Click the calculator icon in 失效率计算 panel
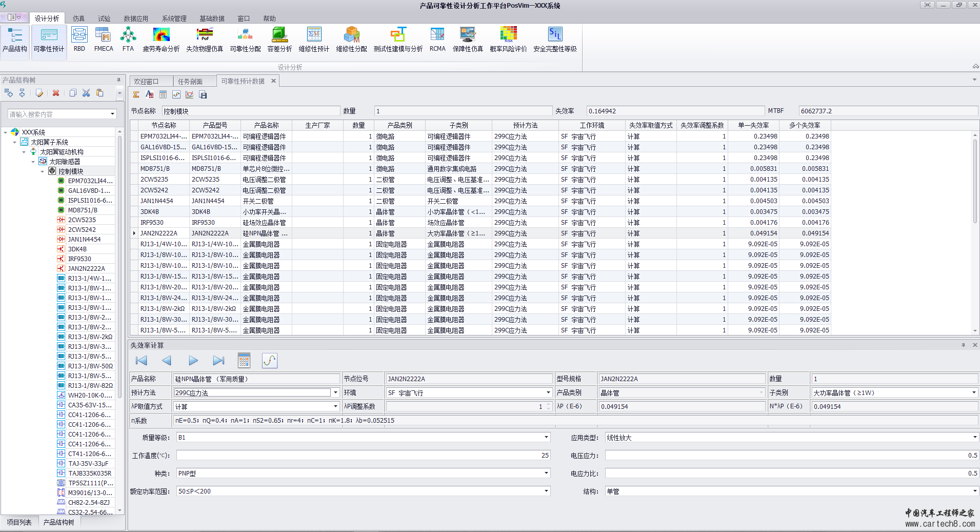The image size is (980, 532). click(244, 361)
